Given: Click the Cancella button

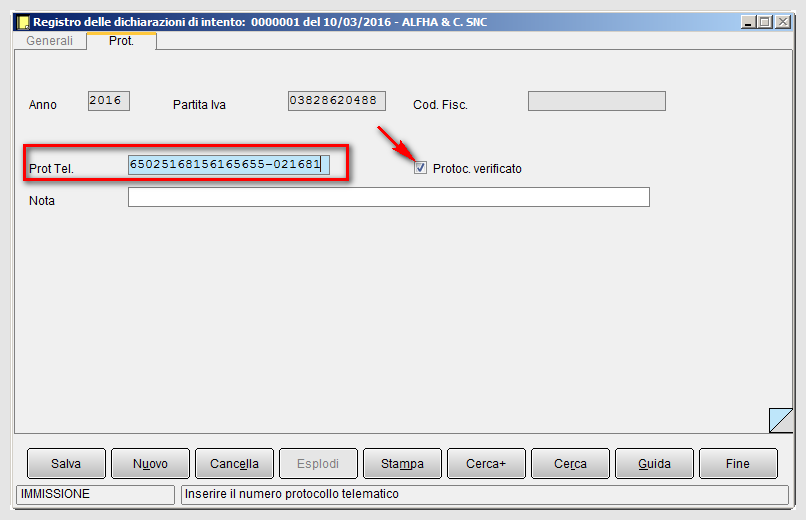Looking at the screenshot, I should coord(234,463).
